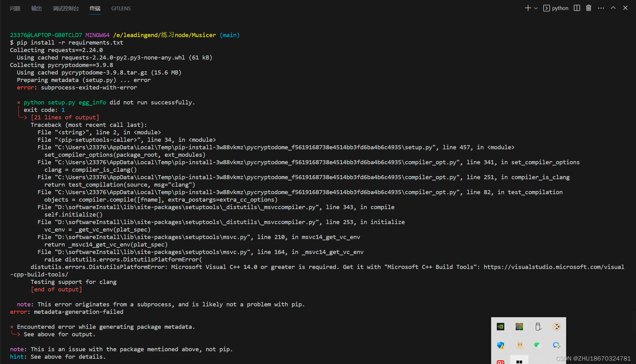
Task: Open compiler_opt.py path at line 82
Action: click(259, 192)
